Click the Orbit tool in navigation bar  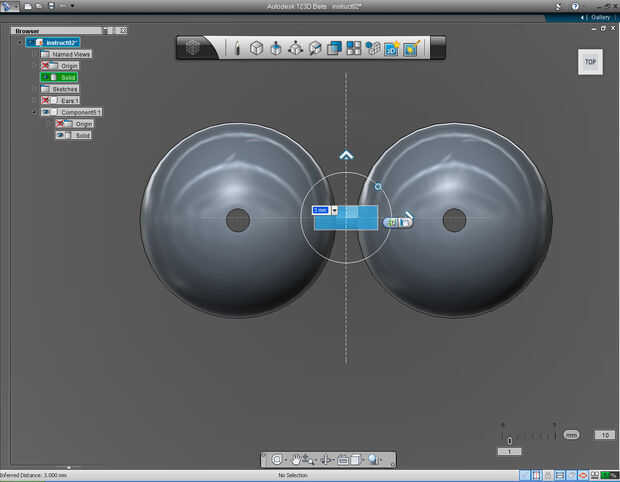click(x=277, y=459)
